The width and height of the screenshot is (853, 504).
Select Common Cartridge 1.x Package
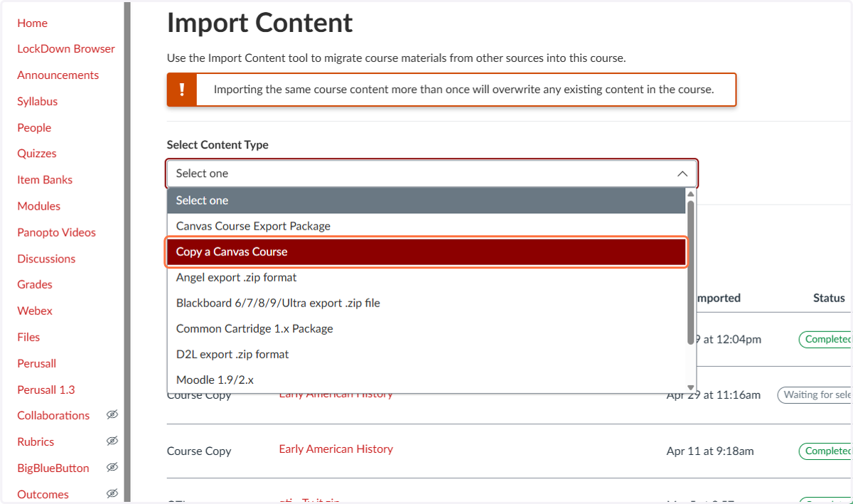[x=426, y=328]
